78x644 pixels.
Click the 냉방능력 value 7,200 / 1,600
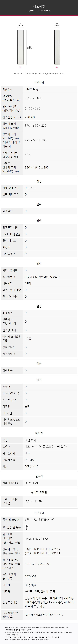34,98
